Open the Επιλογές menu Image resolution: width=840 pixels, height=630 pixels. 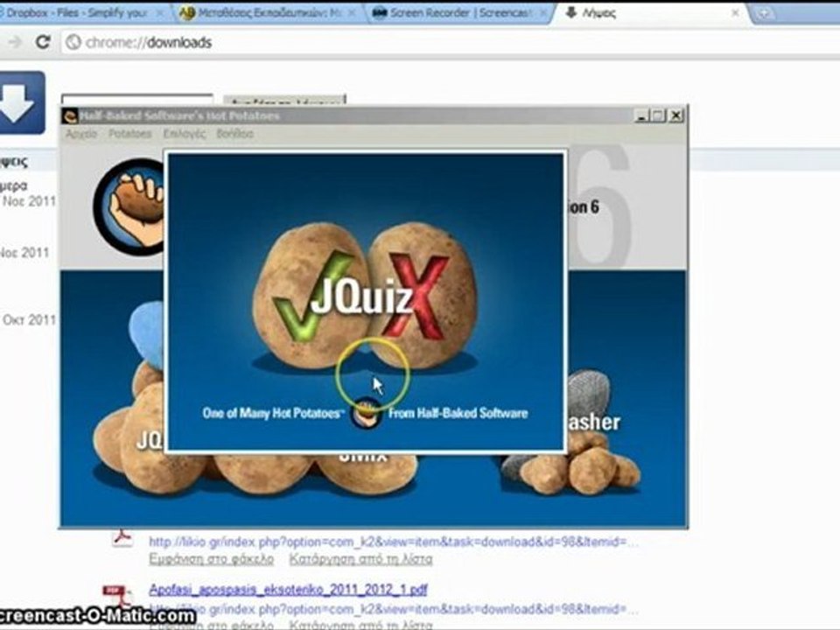tap(185, 134)
